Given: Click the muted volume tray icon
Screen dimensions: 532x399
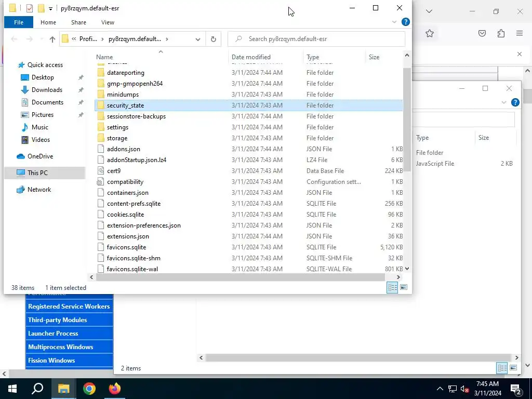Looking at the screenshot, I should (x=464, y=389).
